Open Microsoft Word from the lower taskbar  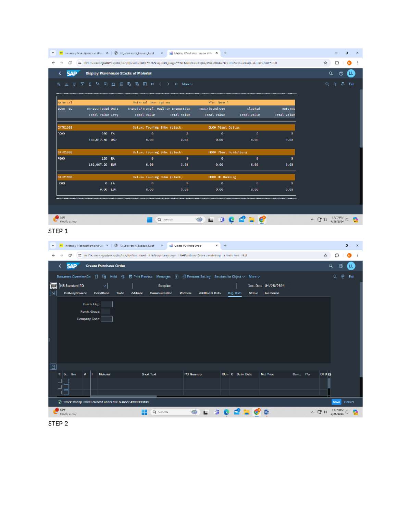point(266,412)
